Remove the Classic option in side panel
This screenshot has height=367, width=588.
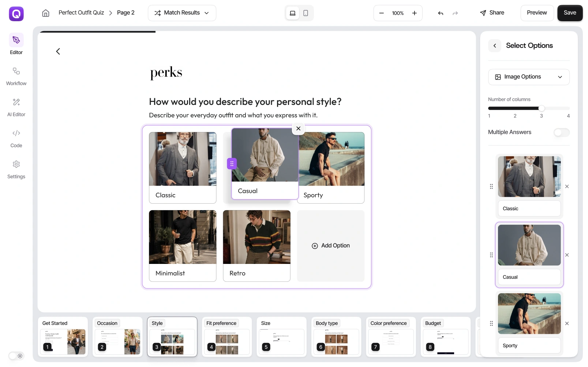[x=567, y=186]
